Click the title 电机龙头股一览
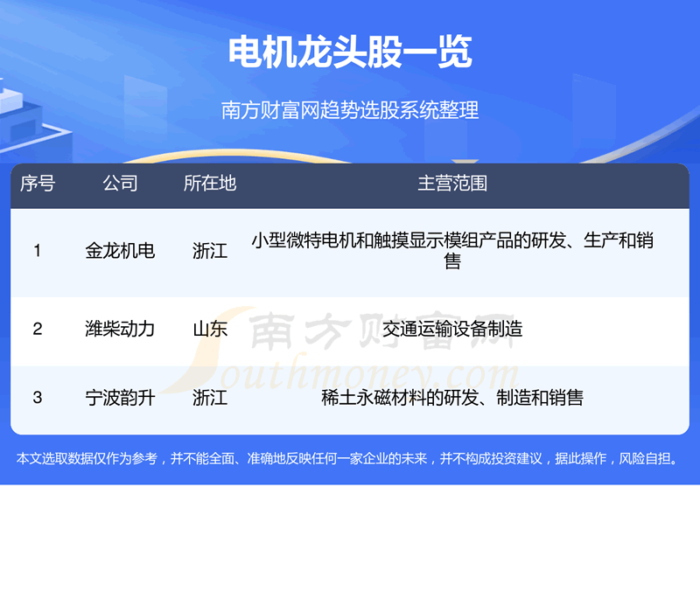700x612 pixels. coord(350,52)
